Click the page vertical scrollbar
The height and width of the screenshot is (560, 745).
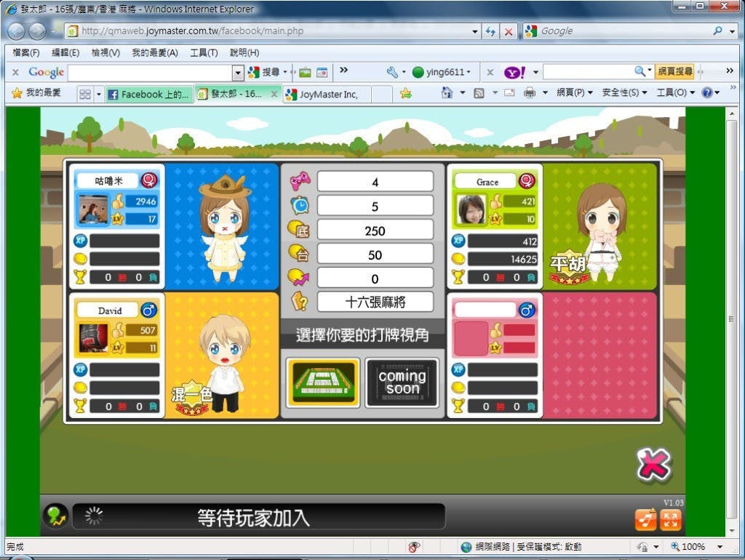click(x=731, y=319)
